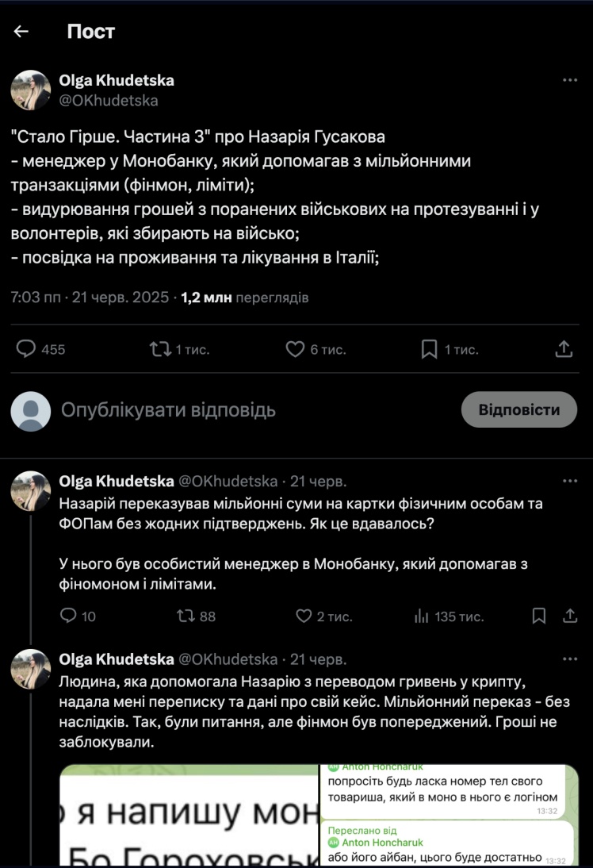Expand more options on the first reply

pos(569,481)
